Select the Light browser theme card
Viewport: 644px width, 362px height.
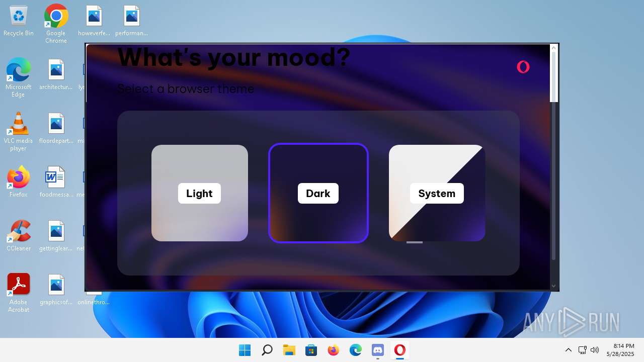pos(200,193)
